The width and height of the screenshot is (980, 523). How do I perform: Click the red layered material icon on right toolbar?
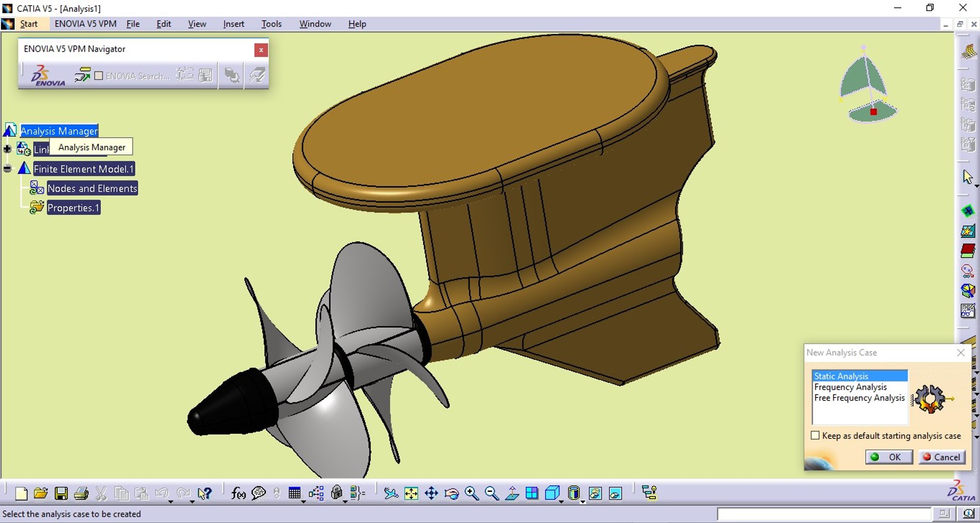(968, 251)
